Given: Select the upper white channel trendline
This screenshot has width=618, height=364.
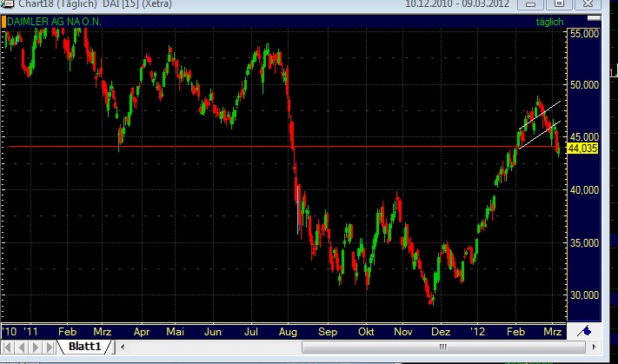Looking at the screenshot, I should click(x=540, y=116).
